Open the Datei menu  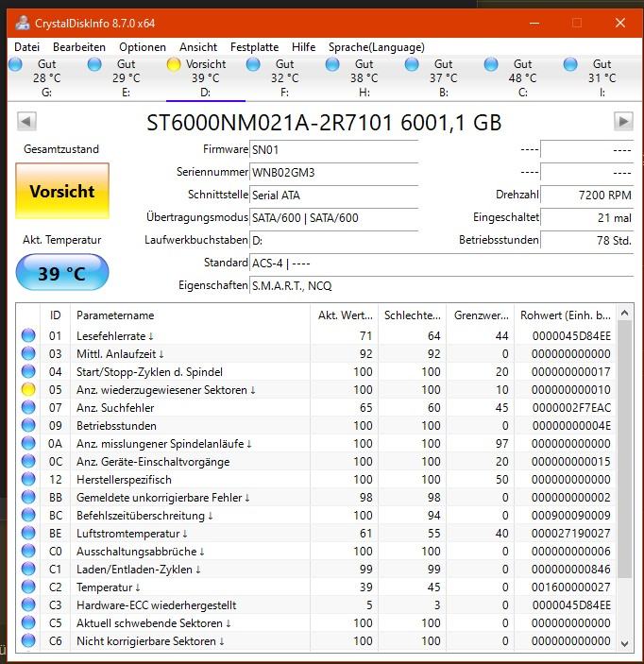pos(27,47)
